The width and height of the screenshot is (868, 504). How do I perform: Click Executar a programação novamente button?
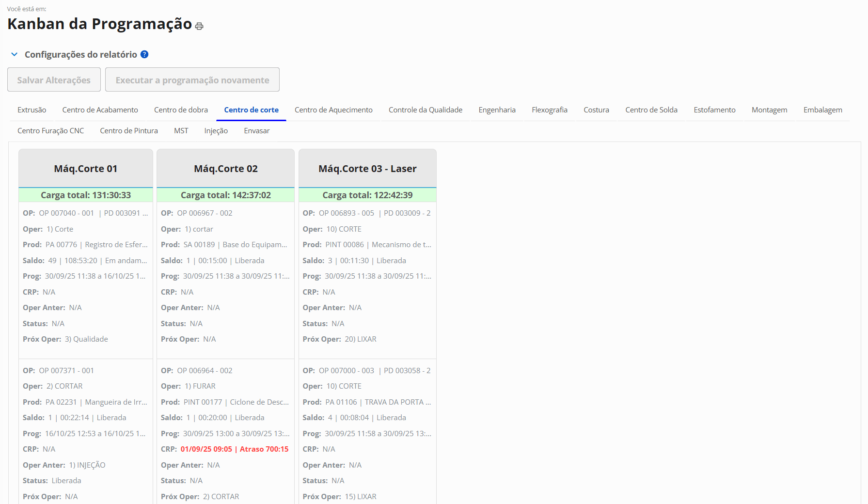pyautogui.click(x=192, y=80)
